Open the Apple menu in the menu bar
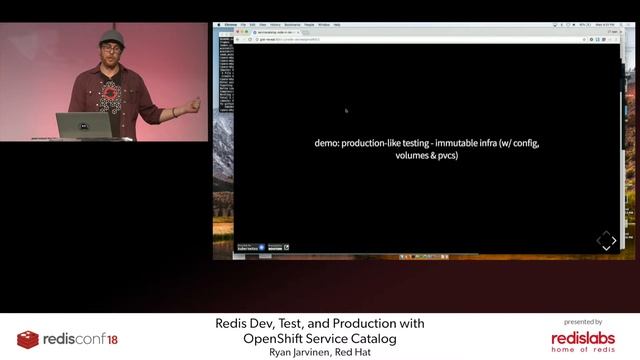This screenshot has height=360, width=640. pos(219,25)
